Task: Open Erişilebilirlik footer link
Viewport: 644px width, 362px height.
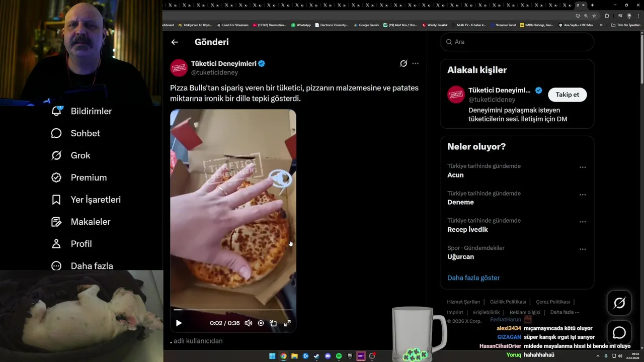Action: [487, 312]
